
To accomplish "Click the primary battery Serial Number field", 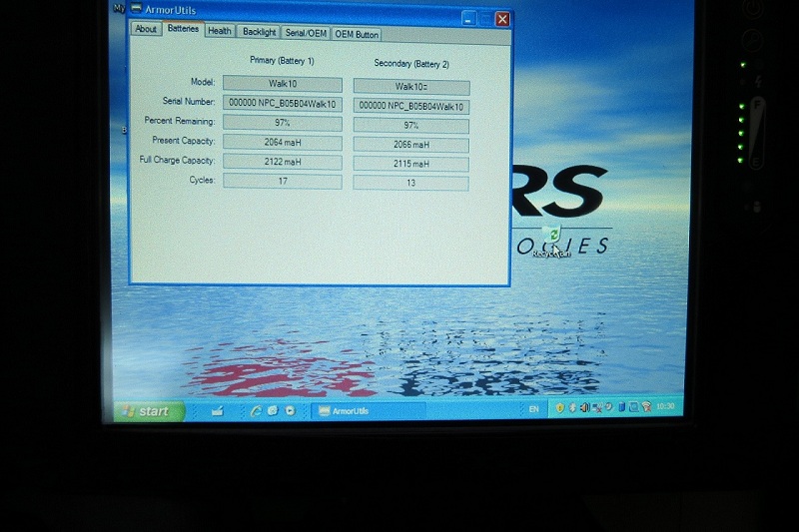I will click(x=282, y=103).
